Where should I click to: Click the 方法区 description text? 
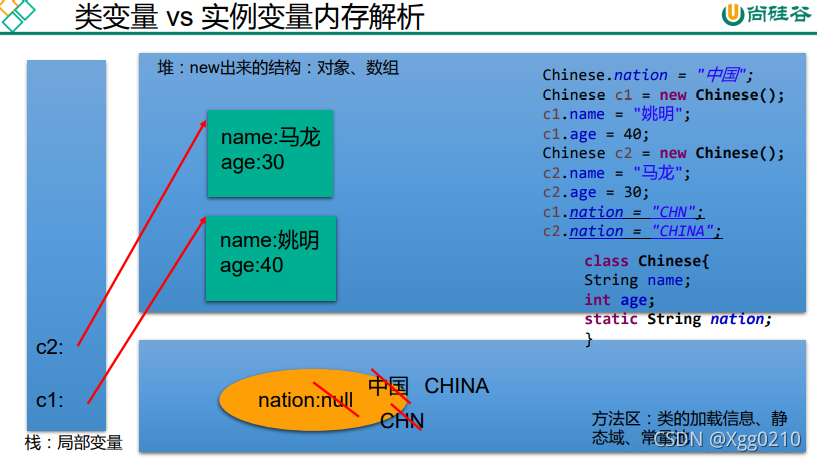click(689, 428)
